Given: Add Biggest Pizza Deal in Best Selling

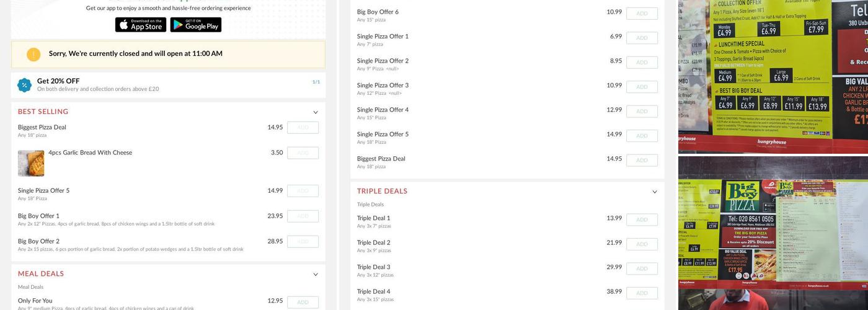Looking at the screenshot, I should [x=303, y=128].
